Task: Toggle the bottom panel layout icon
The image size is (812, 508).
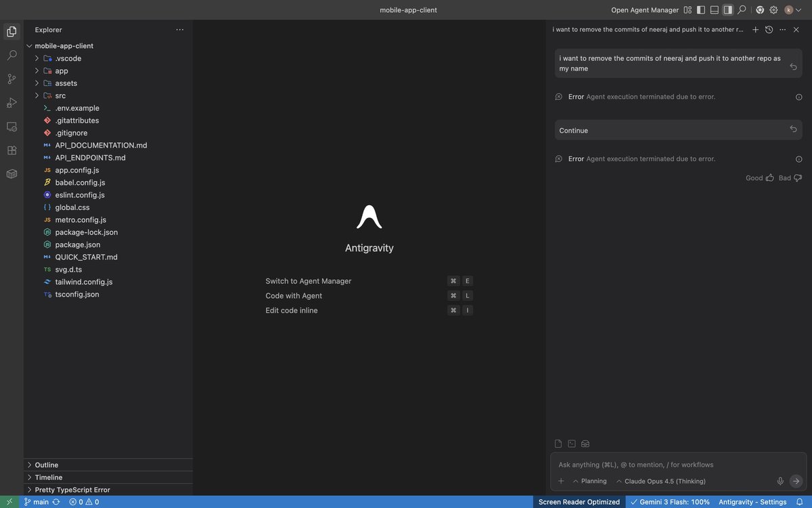Action: point(715,10)
